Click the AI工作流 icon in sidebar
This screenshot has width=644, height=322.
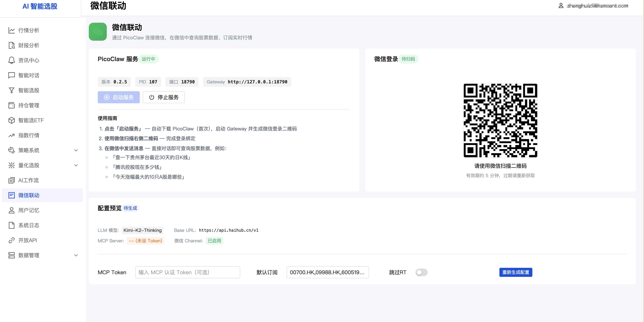tap(11, 180)
